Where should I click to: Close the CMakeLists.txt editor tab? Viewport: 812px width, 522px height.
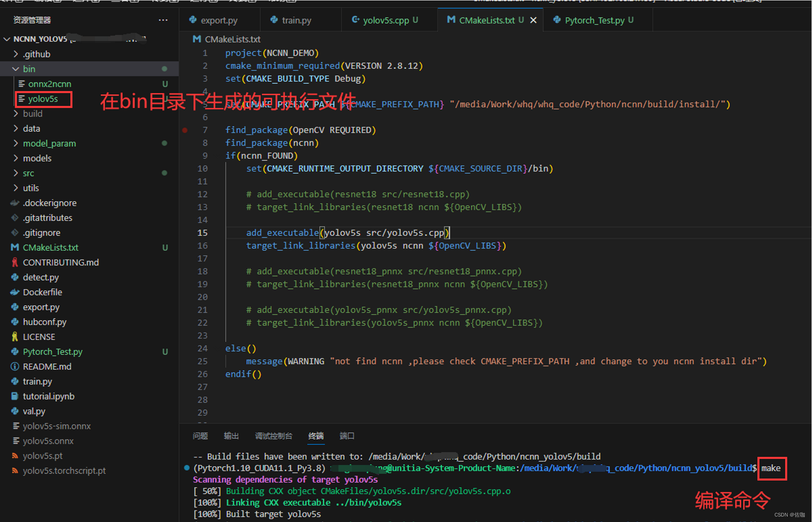[x=533, y=20]
